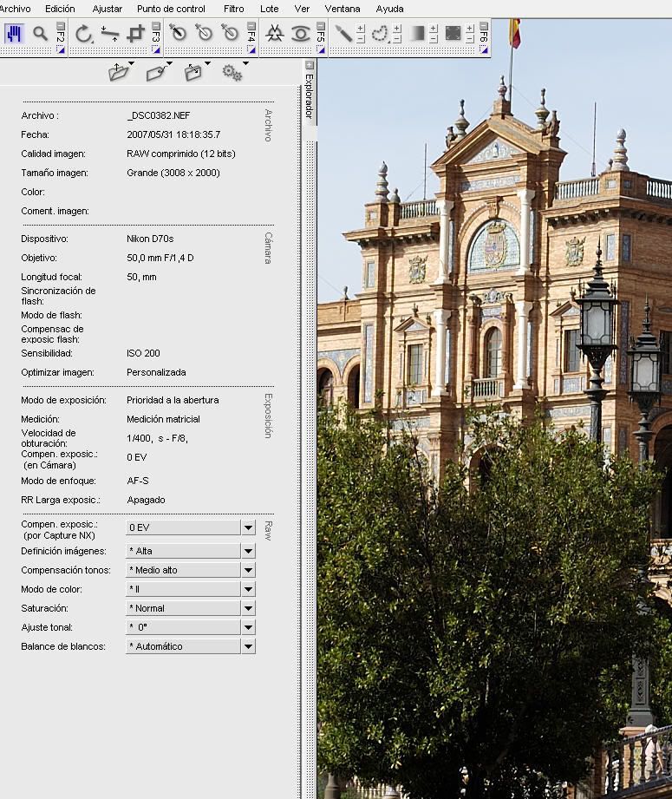Select the Lasso selection tool
Image resolution: width=672 pixels, height=799 pixels.
pos(380,34)
